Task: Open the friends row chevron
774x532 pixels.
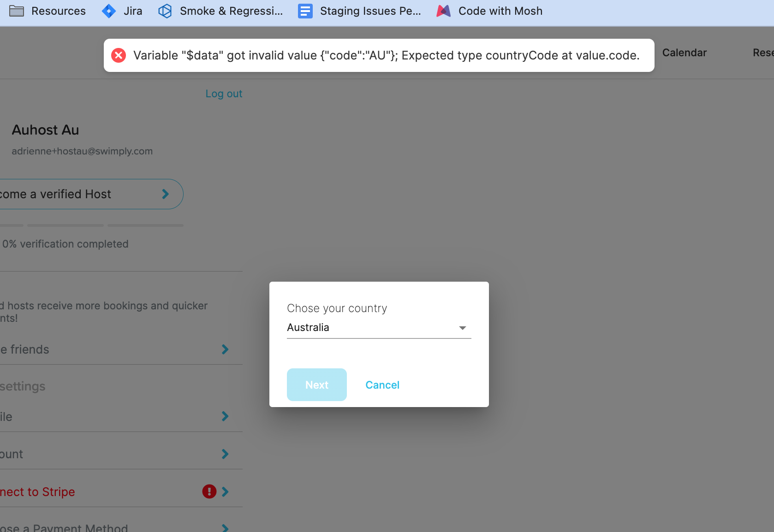Action: coord(225,349)
